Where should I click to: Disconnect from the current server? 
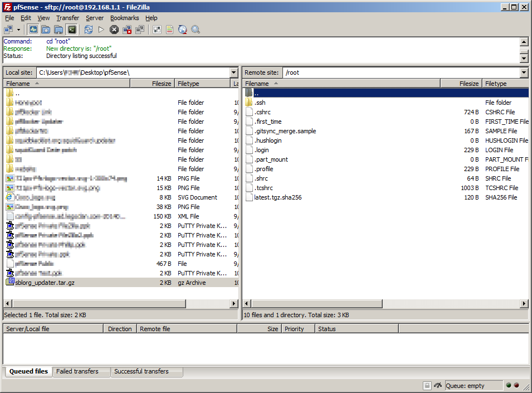pyautogui.click(x=127, y=30)
